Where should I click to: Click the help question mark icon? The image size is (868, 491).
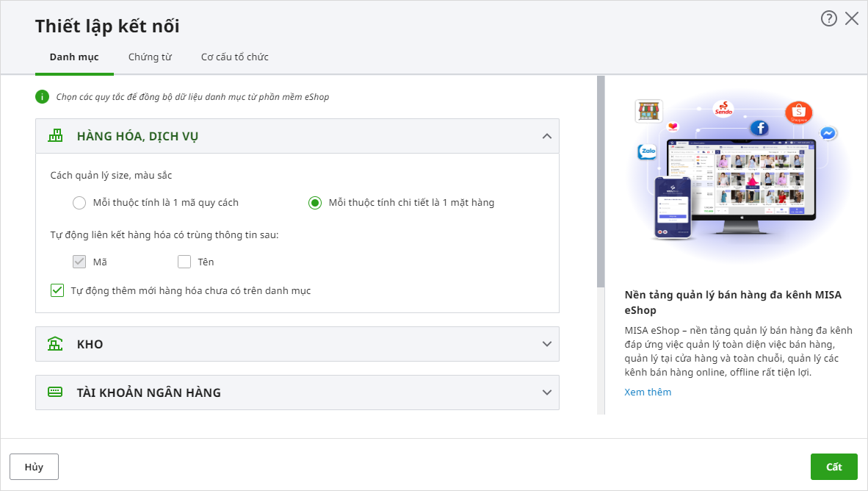829,19
